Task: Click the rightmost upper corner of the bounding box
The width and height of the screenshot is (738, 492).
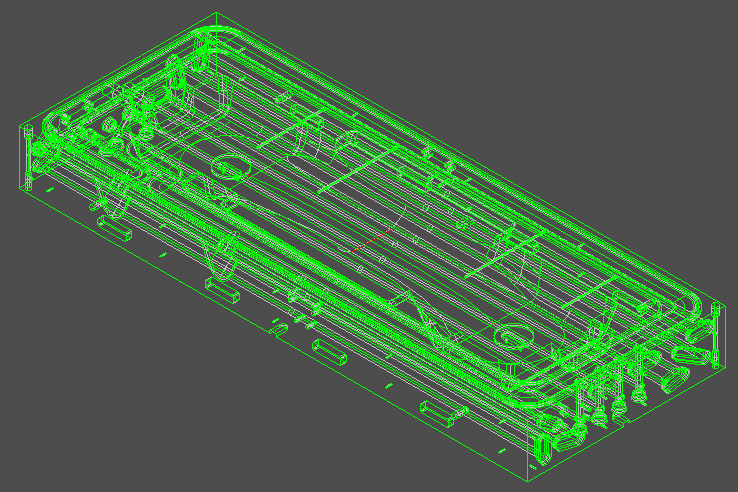Action: point(720,303)
